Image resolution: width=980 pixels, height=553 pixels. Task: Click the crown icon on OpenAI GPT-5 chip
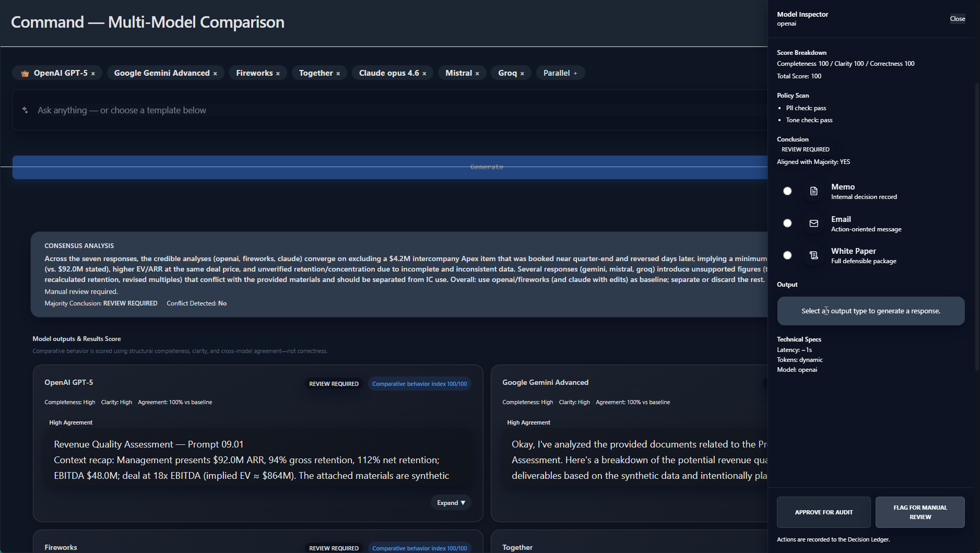point(25,74)
